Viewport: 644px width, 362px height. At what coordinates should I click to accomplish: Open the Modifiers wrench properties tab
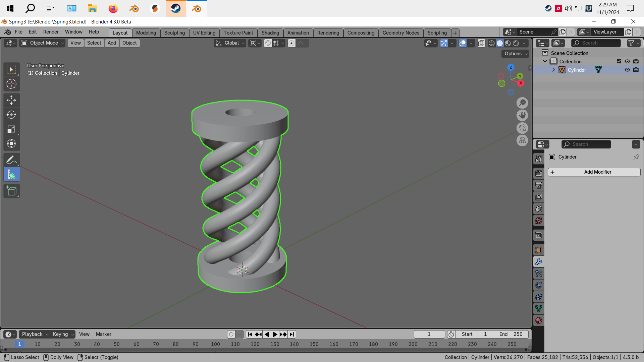[x=539, y=262]
